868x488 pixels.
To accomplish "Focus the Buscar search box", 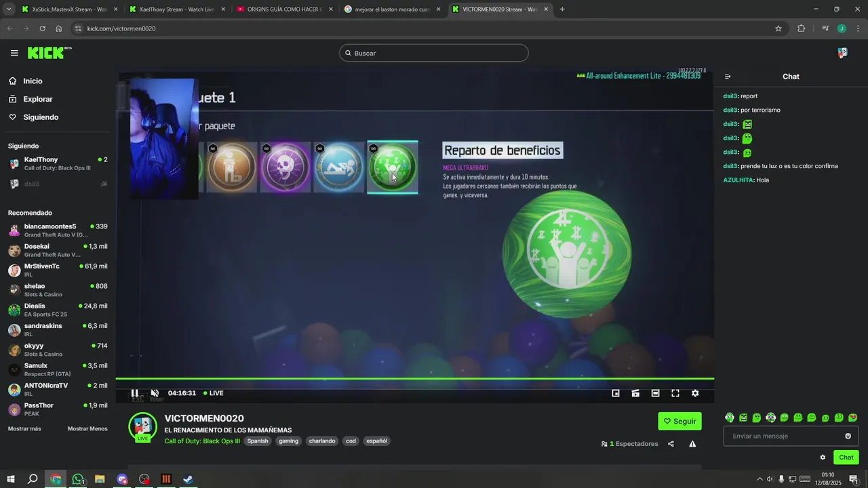I will pos(434,53).
